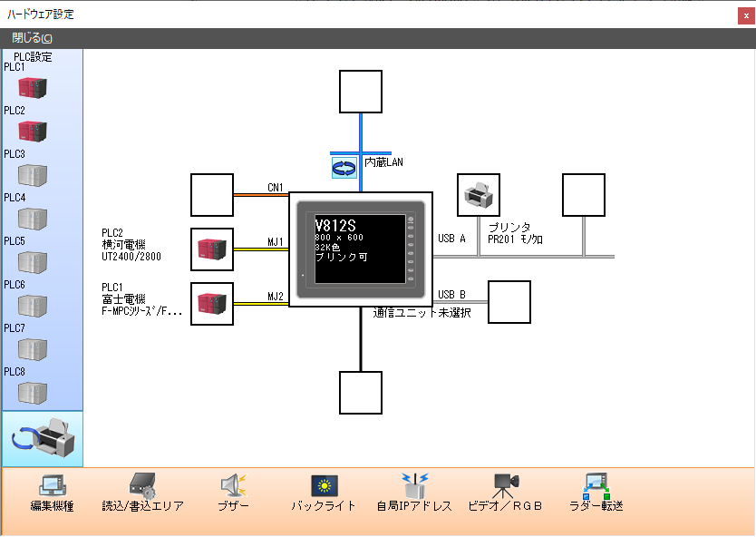Click the MJ1 Yokogawa PLC2 device icon

pos(212,249)
